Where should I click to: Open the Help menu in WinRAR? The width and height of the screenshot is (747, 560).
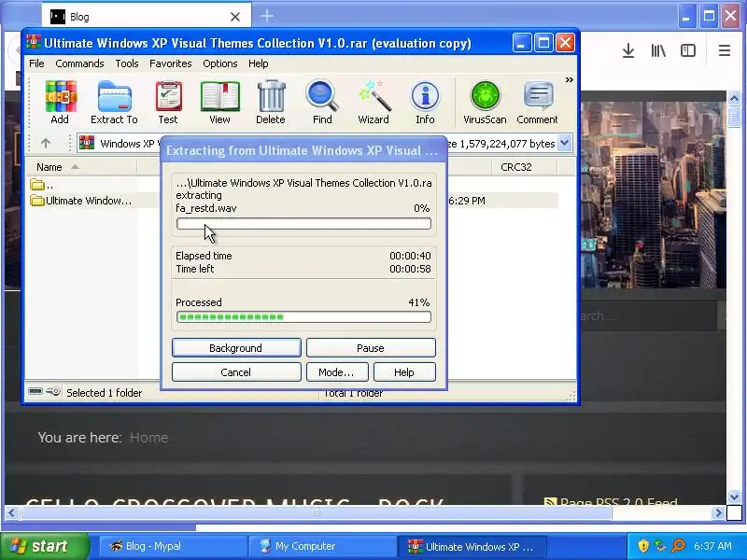pos(259,63)
